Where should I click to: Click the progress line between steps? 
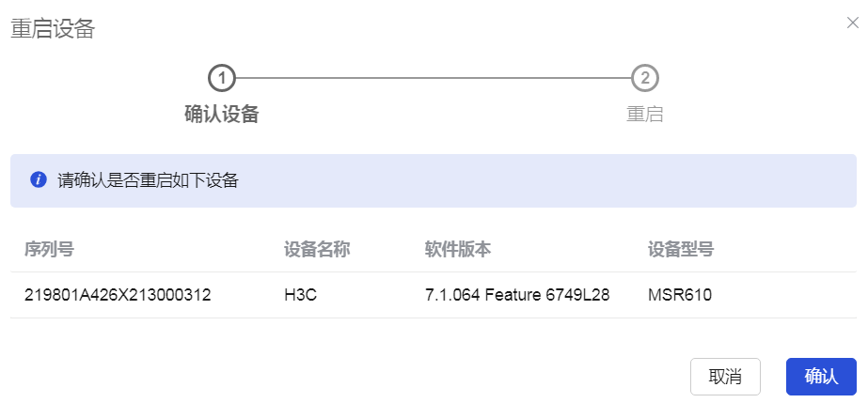click(433, 78)
